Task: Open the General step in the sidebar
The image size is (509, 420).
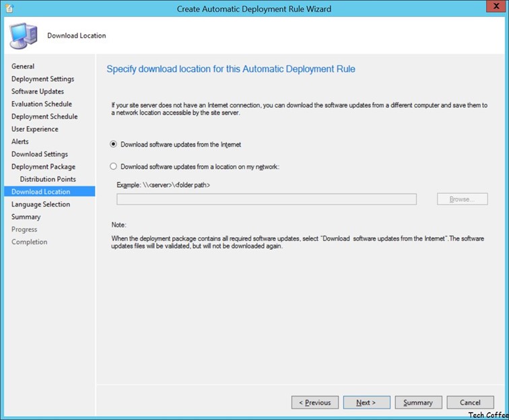Action: (x=23, y=66)
